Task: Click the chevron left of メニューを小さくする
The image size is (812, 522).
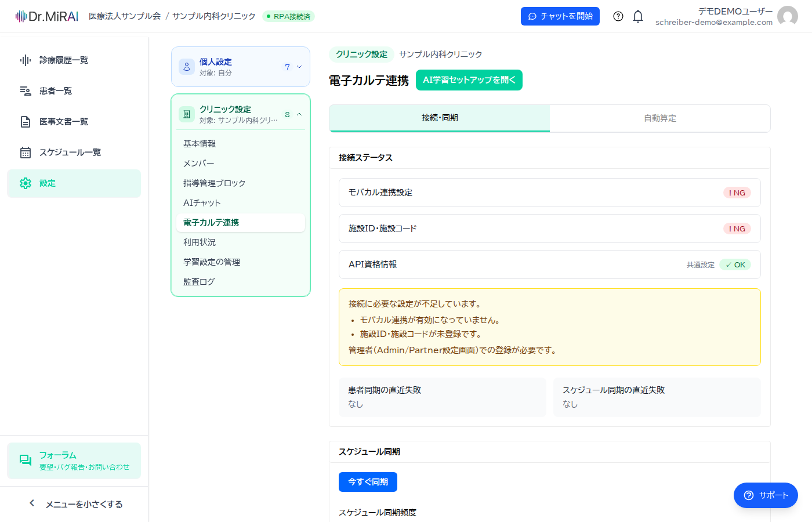Action: (32, 503)
